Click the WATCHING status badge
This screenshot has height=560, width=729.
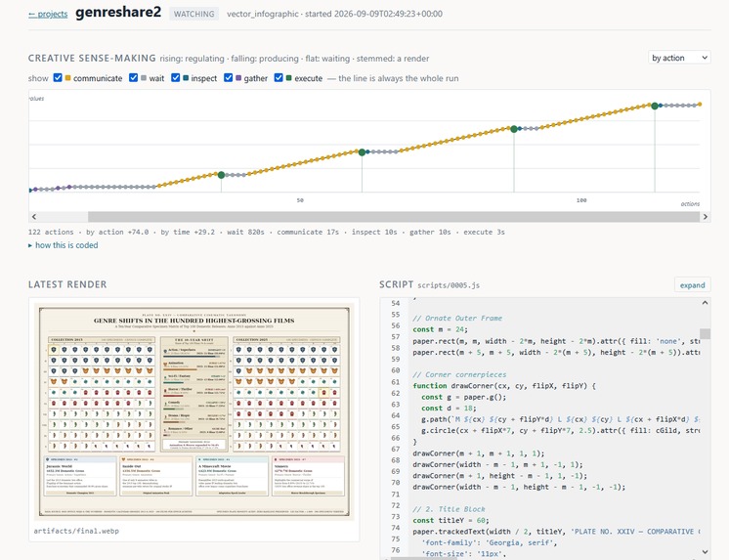coord(193,14)
